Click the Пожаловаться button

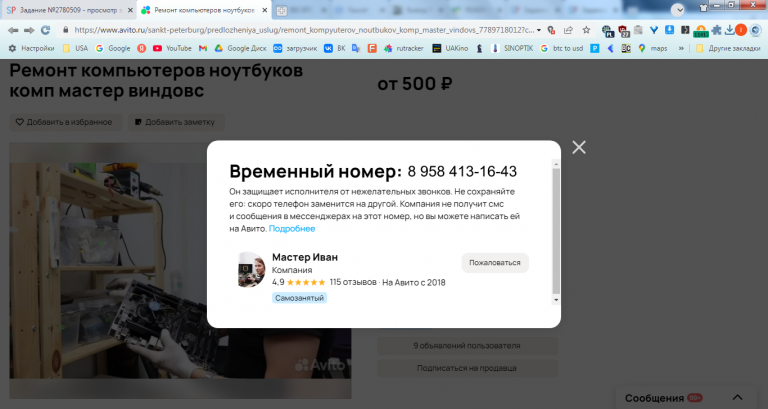pyautogui.click(x=495, y=263)
